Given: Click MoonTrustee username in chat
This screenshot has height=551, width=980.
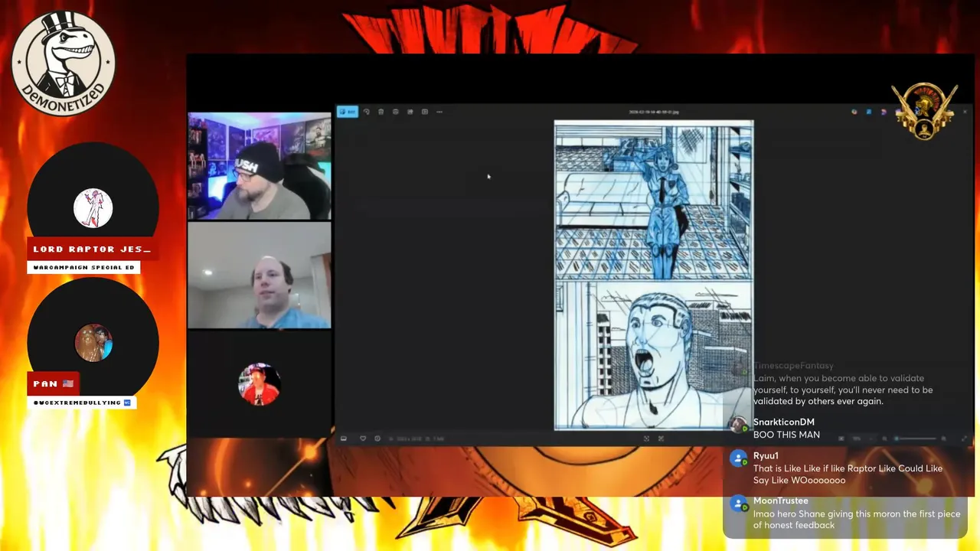Looking at the screenshot, I should [x=781, y=500].
